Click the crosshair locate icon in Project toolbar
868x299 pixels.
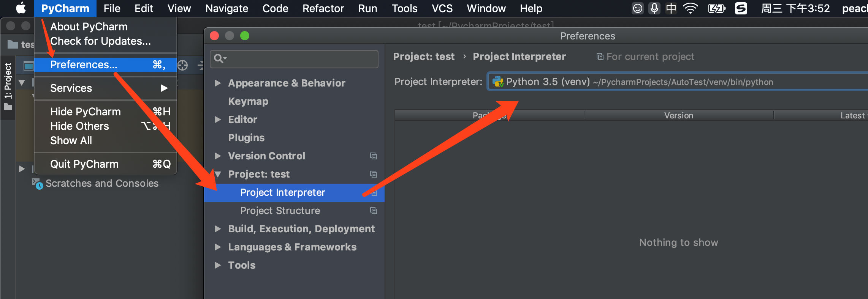pos(183,65)
